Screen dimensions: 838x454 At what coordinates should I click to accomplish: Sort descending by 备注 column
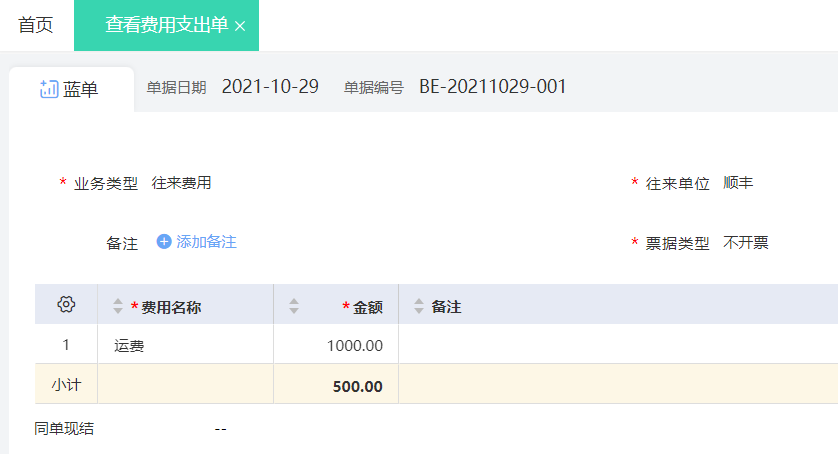pos(419,311)
